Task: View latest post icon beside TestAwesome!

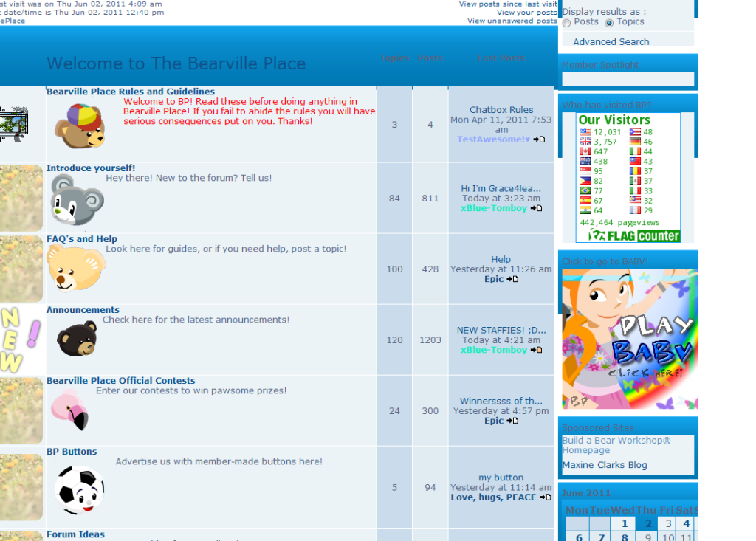Action: (539, 139)
